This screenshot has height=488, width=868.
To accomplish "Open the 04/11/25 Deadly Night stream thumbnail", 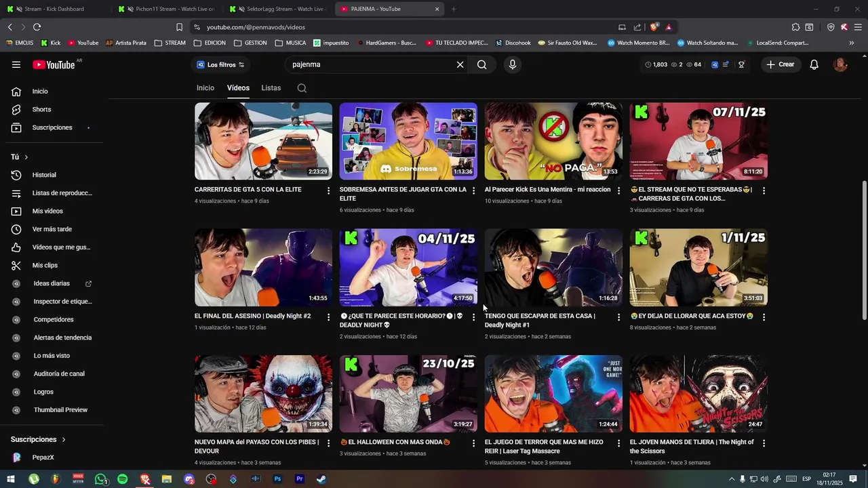I will coord(408,267).
